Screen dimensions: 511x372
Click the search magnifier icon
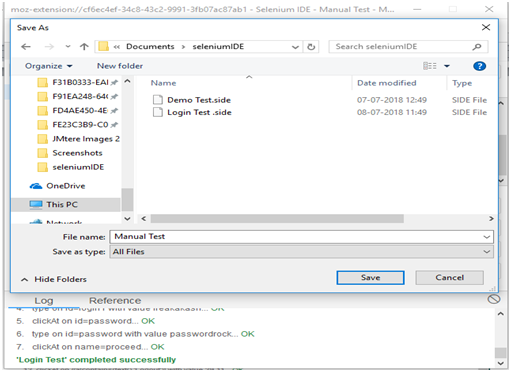[x=477, y=47]
